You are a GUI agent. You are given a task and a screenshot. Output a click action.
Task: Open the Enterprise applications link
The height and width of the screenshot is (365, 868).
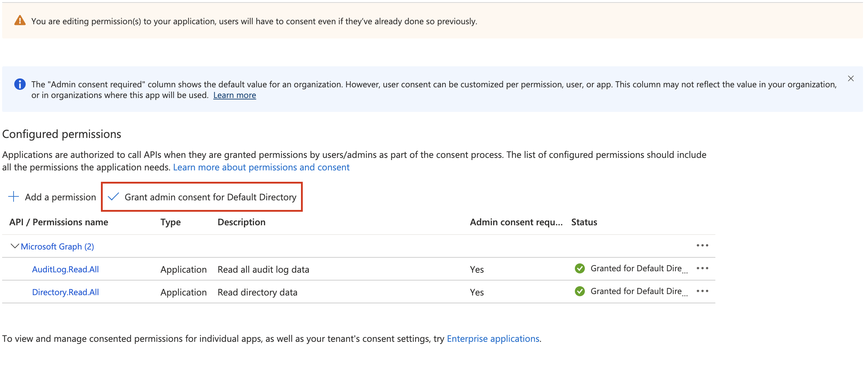[493, 339]
